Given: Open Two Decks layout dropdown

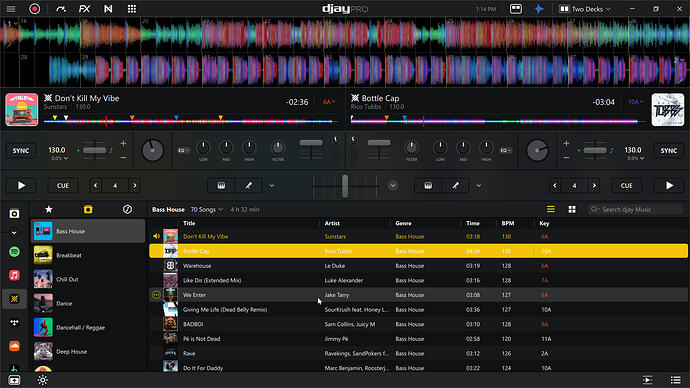Looking at the screenshot, I should tap(585, 9).
